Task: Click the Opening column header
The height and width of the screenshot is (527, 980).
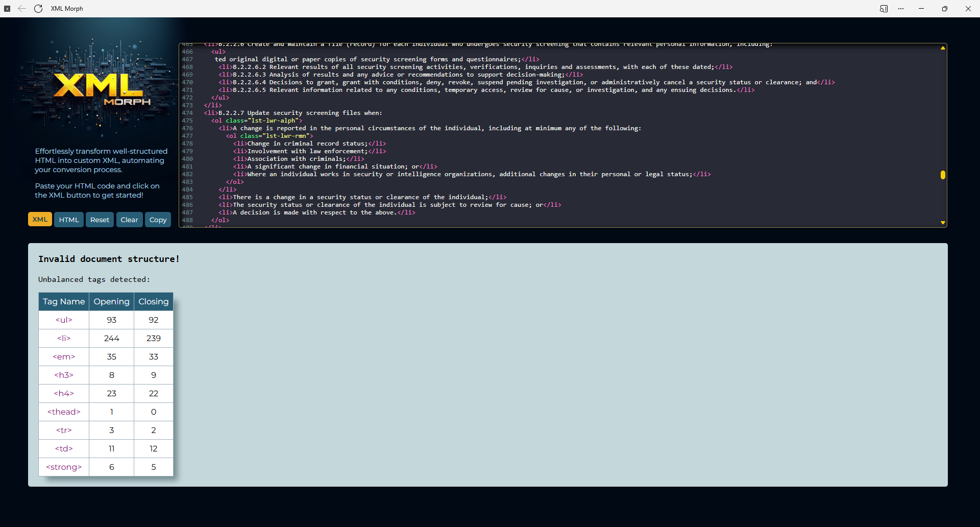Action: point(111,302)
